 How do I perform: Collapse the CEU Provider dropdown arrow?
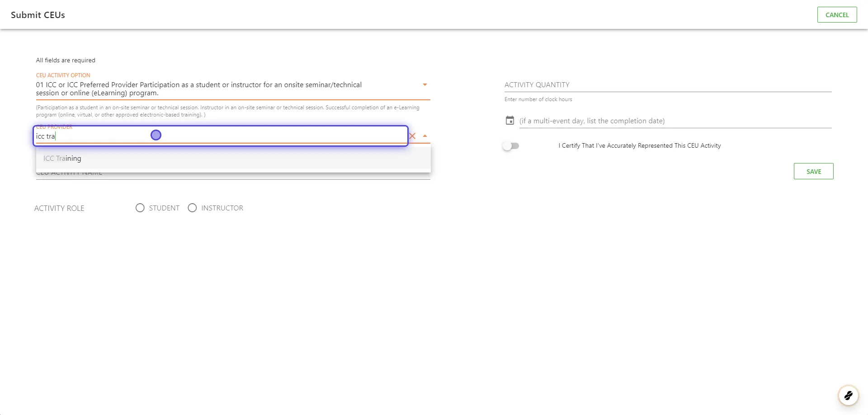click(425, 136)
